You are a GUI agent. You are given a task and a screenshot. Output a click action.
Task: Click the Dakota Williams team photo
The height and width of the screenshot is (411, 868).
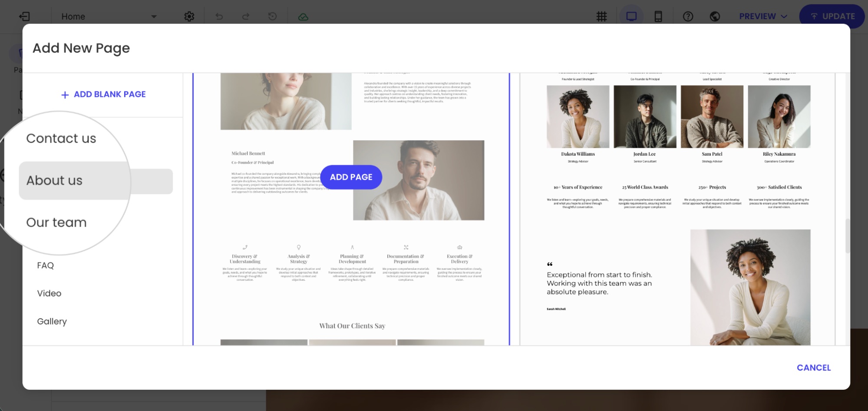tap(578, 116)
